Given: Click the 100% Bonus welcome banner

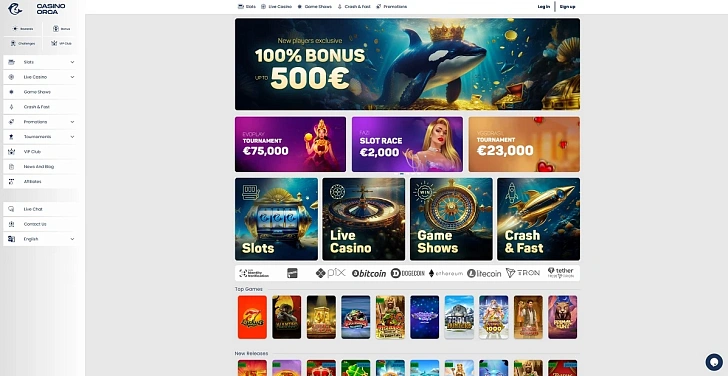Looking at the screenshot, I should (x=407, y=64).
